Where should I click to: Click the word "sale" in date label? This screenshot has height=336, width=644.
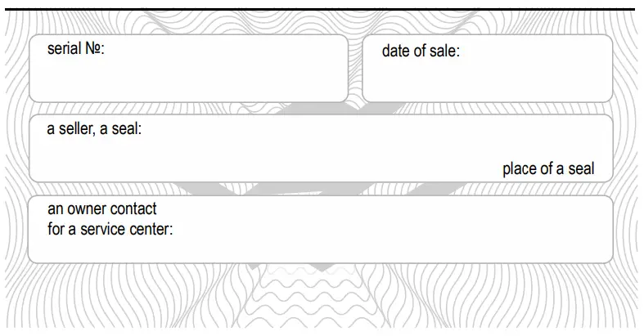[x=444, y=52]
